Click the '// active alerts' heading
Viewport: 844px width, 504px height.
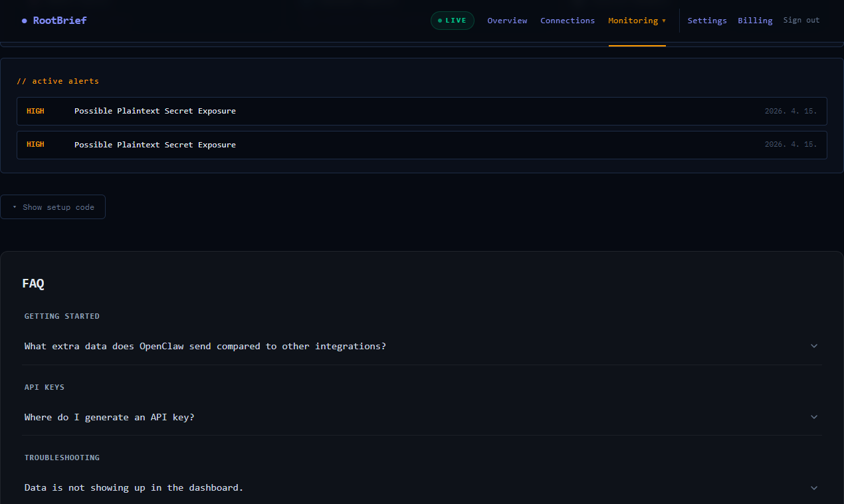pyautogui.click(x=58, y=81)
